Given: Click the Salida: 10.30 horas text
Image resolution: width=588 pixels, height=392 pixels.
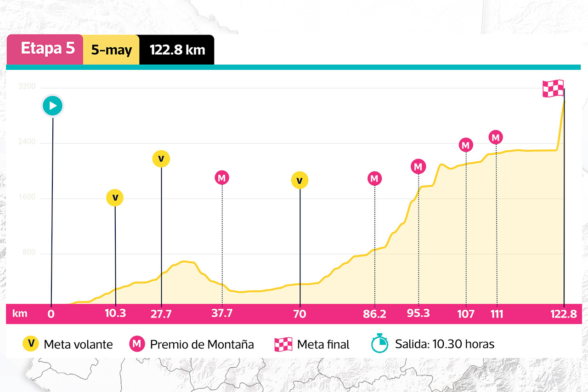Looking at the screenshot, I should (445, 344).
